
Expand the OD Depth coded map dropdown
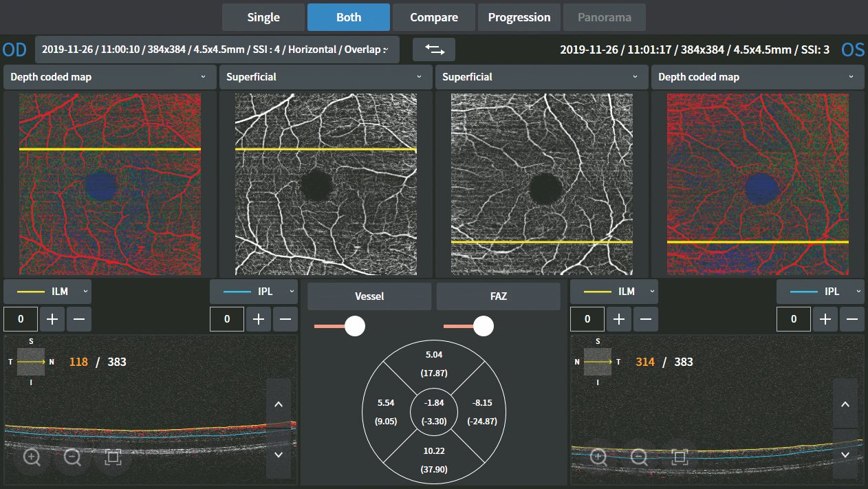pyautogui.click(x=109, y=77)
